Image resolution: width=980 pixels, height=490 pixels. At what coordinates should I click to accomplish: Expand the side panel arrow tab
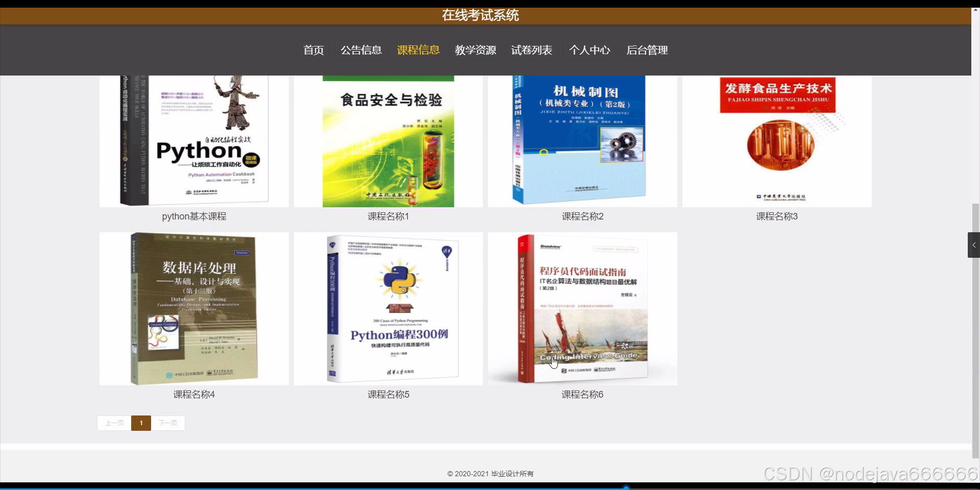(x=974, y=245)
